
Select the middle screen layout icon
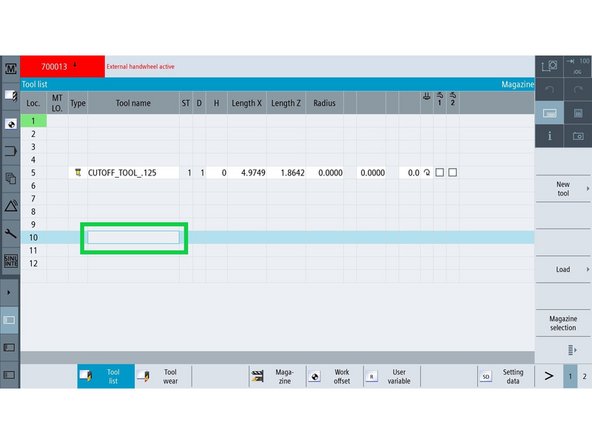tap(9, 347)
